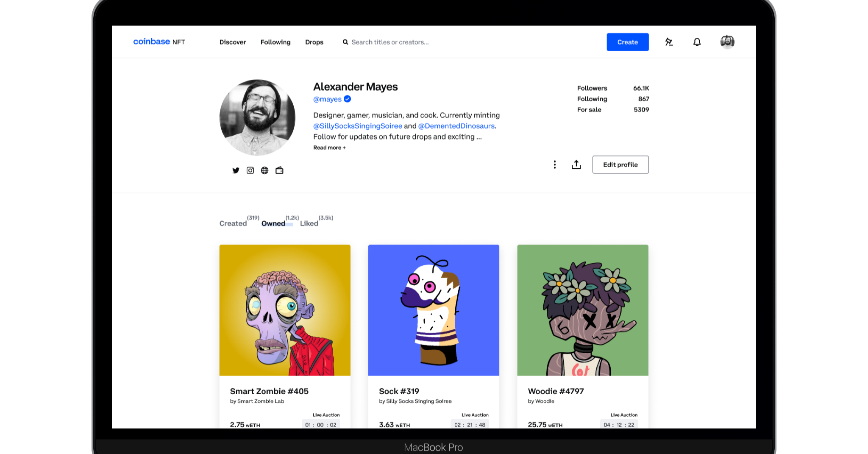This screenshot has width=868, height=454.
Task: Open the activity bolt icon
Action: [x=669, y=42]
